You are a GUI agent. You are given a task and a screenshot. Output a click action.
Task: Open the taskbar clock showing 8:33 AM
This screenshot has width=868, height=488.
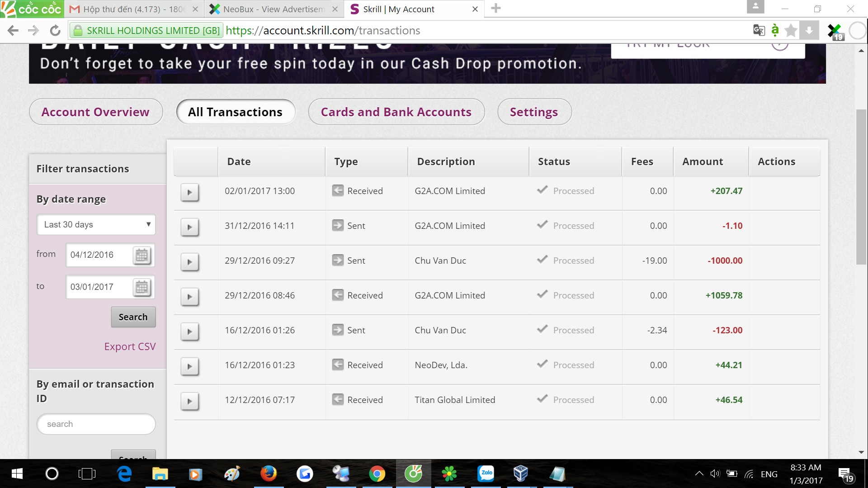[806, 474]
